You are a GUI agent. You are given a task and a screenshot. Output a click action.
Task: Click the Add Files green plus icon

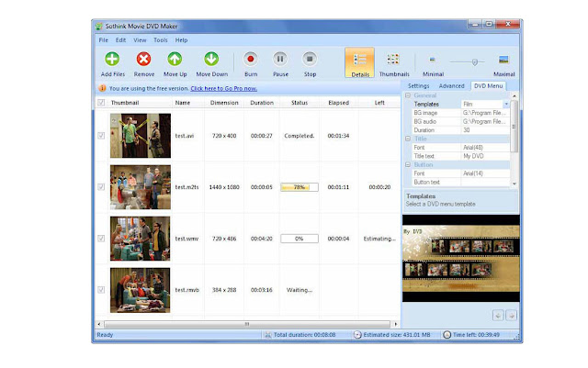pos(112,60)
